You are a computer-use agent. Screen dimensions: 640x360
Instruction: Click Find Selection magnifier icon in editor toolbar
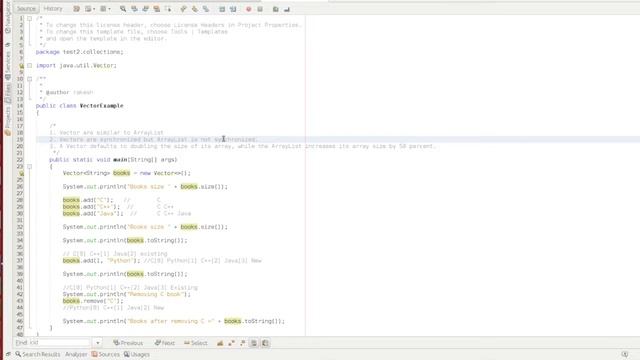pos(123,9)
